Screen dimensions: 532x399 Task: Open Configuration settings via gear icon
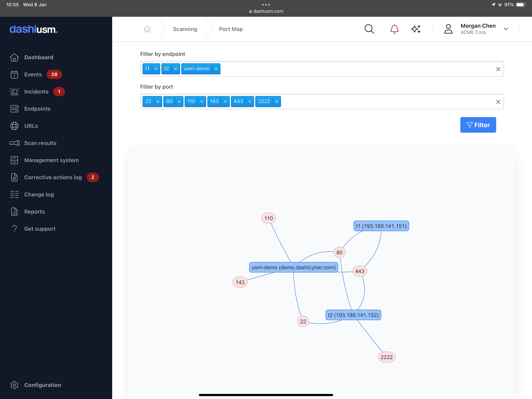click(x=14, y=385)
